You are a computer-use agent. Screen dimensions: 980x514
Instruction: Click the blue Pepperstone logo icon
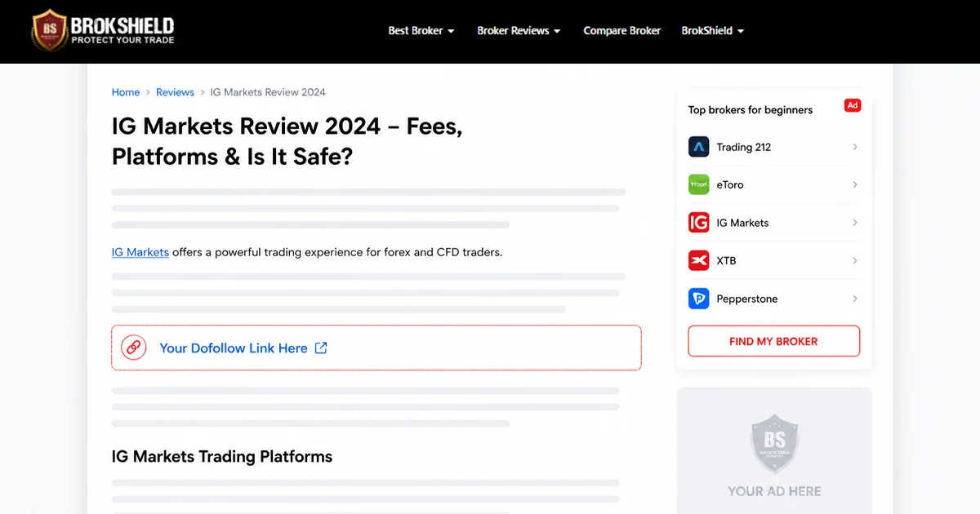click(698, 299)
